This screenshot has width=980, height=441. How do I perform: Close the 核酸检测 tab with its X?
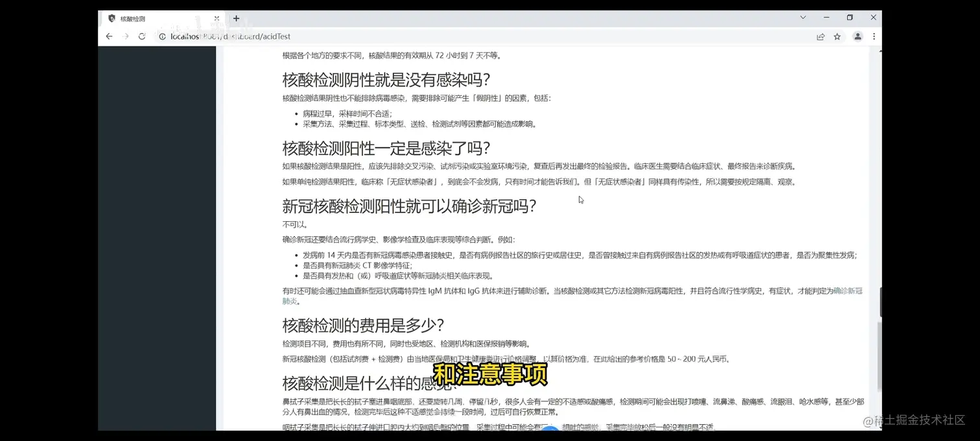pos(216,19)
